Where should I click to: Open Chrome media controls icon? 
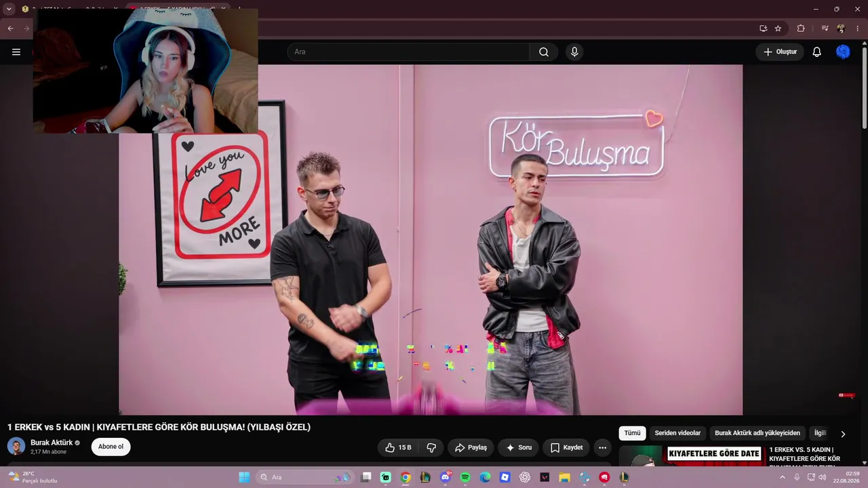point(825,28)
